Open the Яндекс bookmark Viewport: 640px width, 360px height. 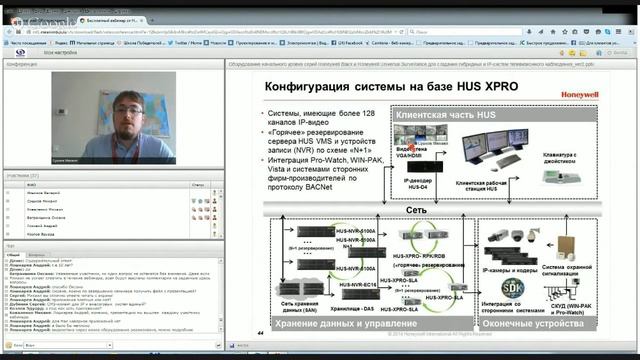click(58, 42)
